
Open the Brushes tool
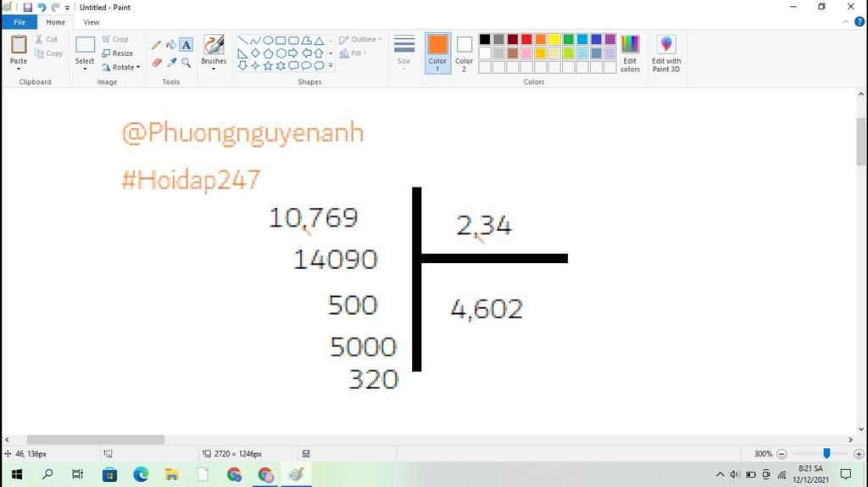click(214, 49)
